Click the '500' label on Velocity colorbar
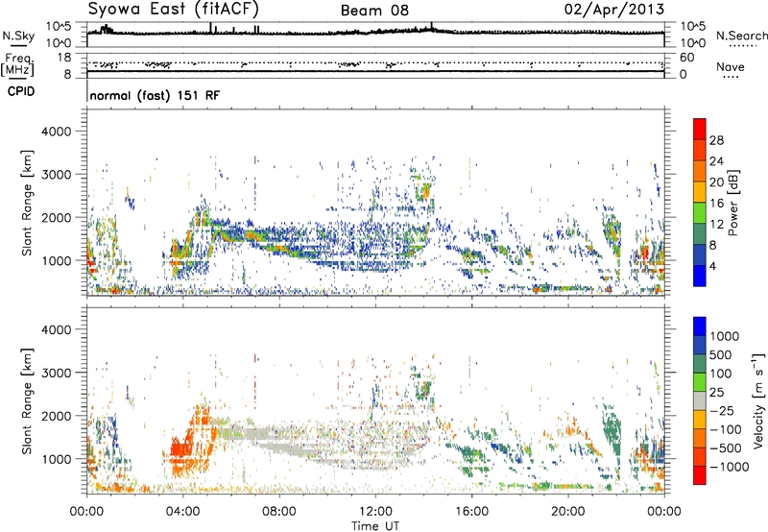This screenshot has height=532, width=768. point(721,354)
